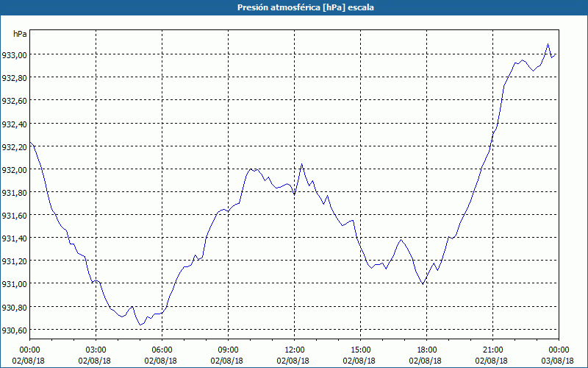Click the chart title 'Presión atmosférica [hPa] escala'
This screenshot has height=368, width=588.
tap(306, 7)
